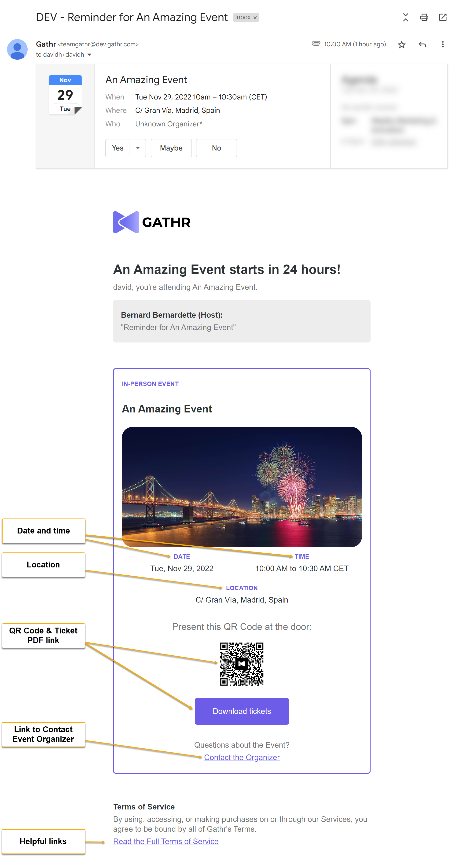Open email in new window icon
This screenshot has width=456, height=868.
(x=442, y=18)
